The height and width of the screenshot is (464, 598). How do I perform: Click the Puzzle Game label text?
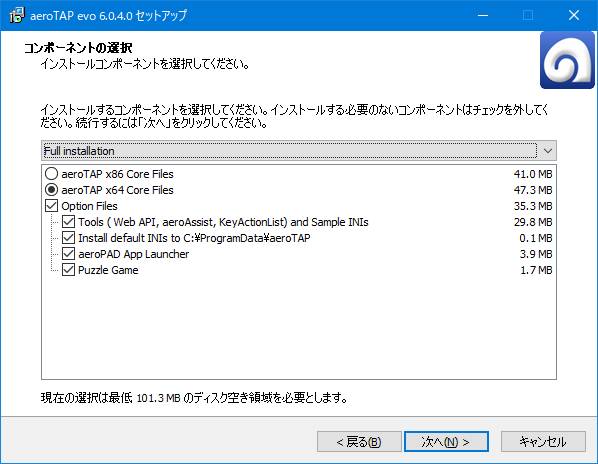[x=108, y=270]
